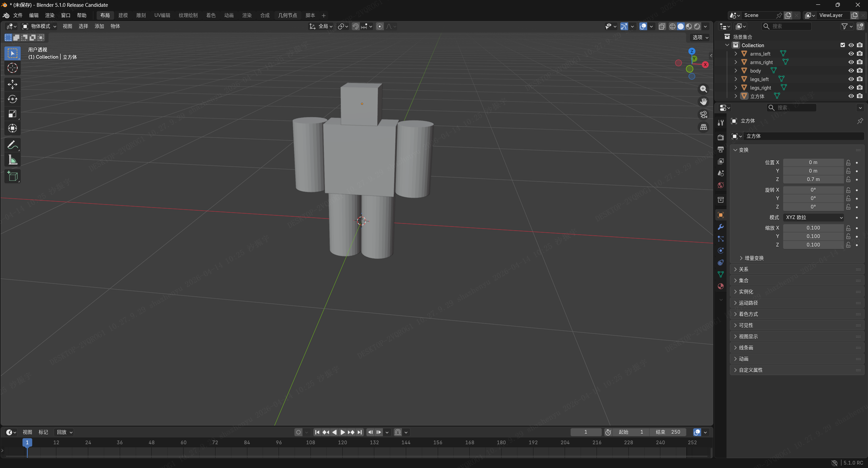Hide the body object in outliner

pos(851,71)
